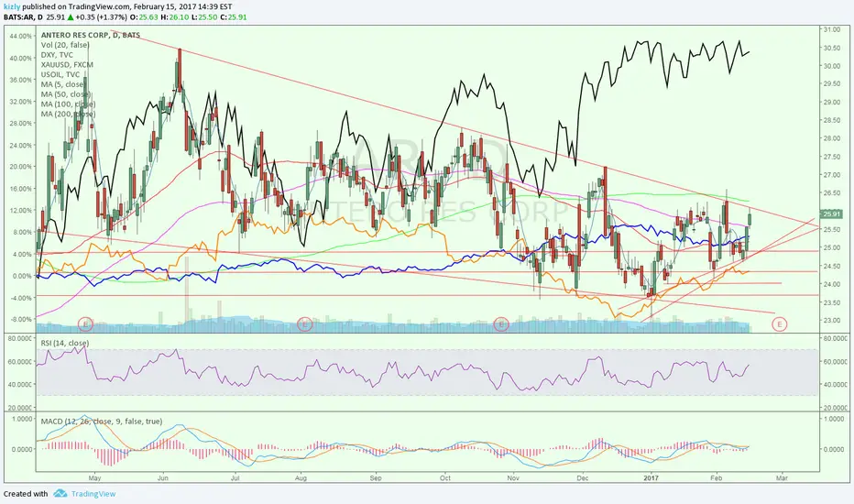
Task: Click the 'May' date axis label
Action: point(94,477)
